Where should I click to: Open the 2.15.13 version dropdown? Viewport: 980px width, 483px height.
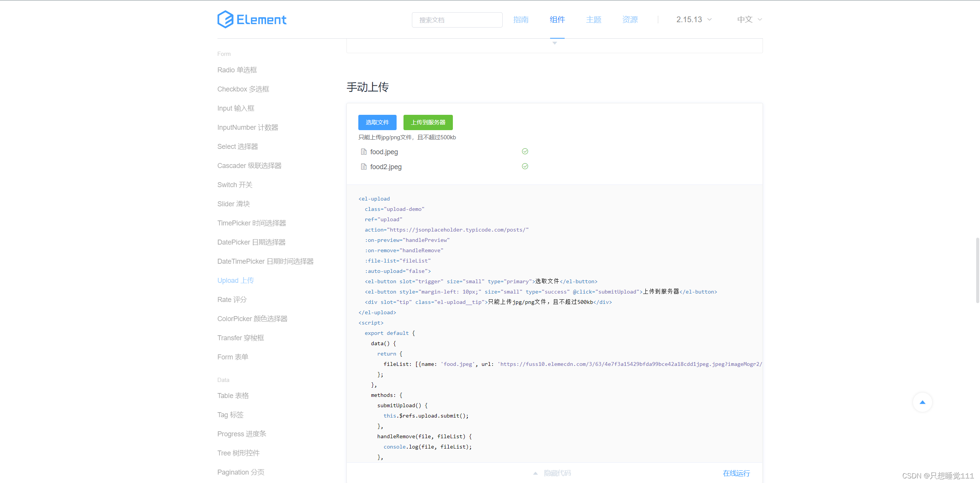pos(694,20)
